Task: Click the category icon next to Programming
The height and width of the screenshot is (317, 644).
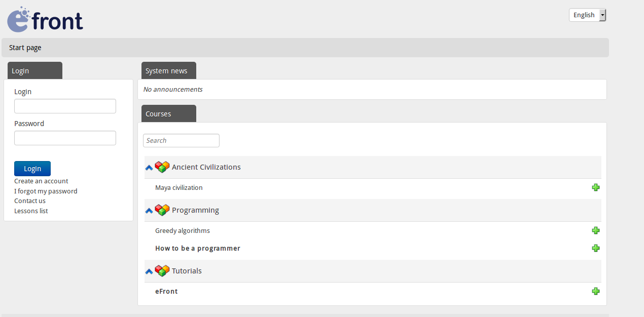Action: [x=162, y=210]
